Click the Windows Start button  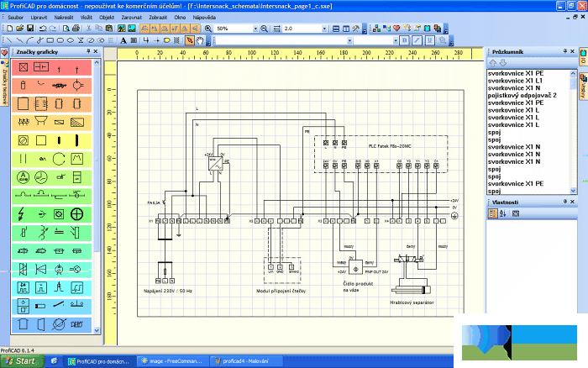tap(22, 361)
